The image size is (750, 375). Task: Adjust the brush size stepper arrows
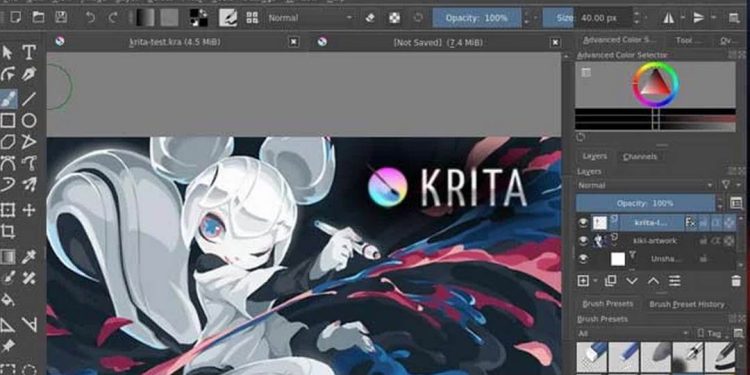coord(636,18)
